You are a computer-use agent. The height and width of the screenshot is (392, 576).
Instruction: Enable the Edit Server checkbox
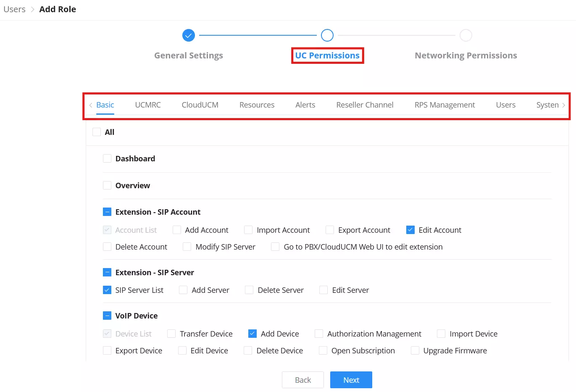pos(324,290)
